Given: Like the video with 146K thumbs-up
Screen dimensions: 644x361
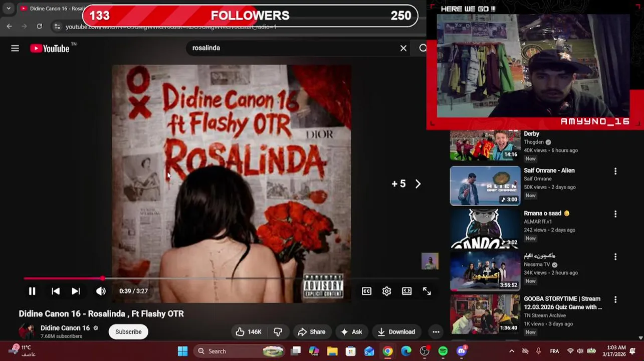Looking at the screenshot, I should 249,332.
